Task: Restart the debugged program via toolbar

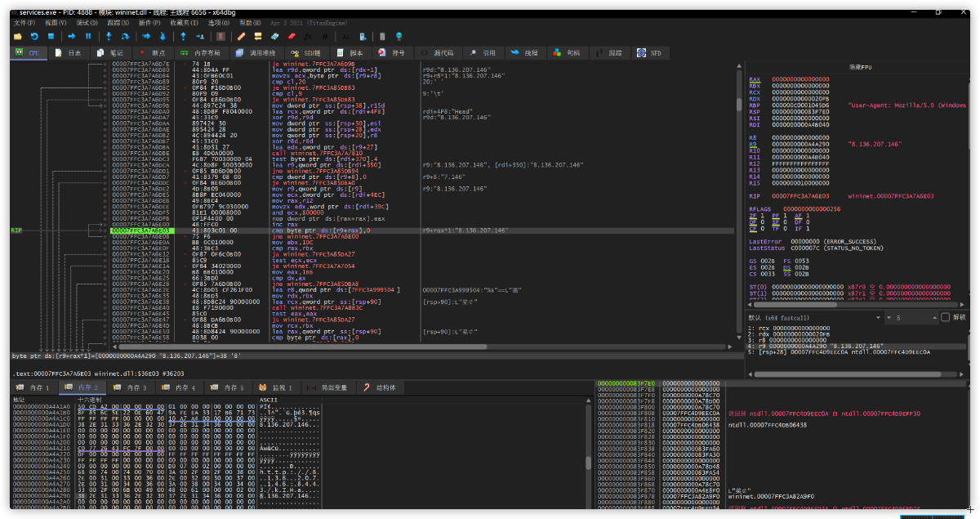Action: tap(34, 37)
